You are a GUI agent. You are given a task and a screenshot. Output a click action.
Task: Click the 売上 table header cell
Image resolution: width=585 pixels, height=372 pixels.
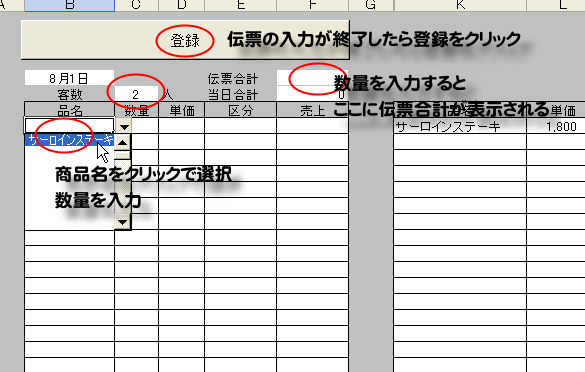coord(312,110)
